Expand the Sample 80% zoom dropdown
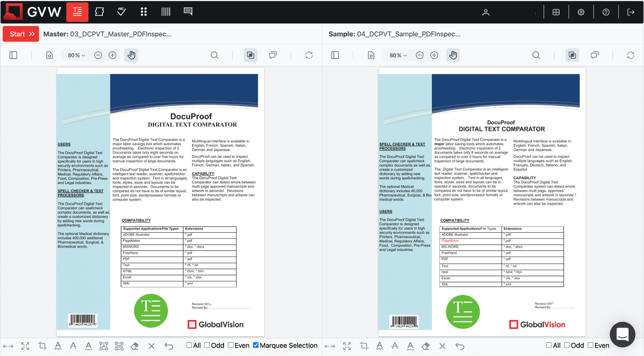644x356 pixels. pos(398,55)
